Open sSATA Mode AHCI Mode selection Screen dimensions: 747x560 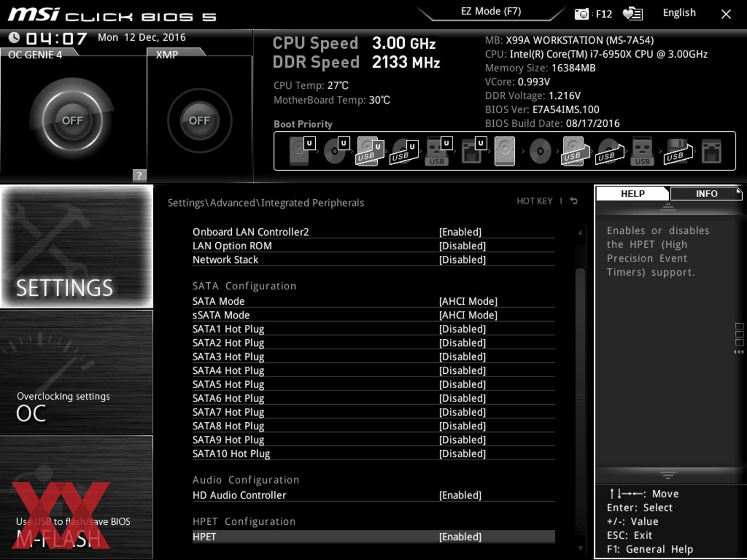(x=468, y=315)
